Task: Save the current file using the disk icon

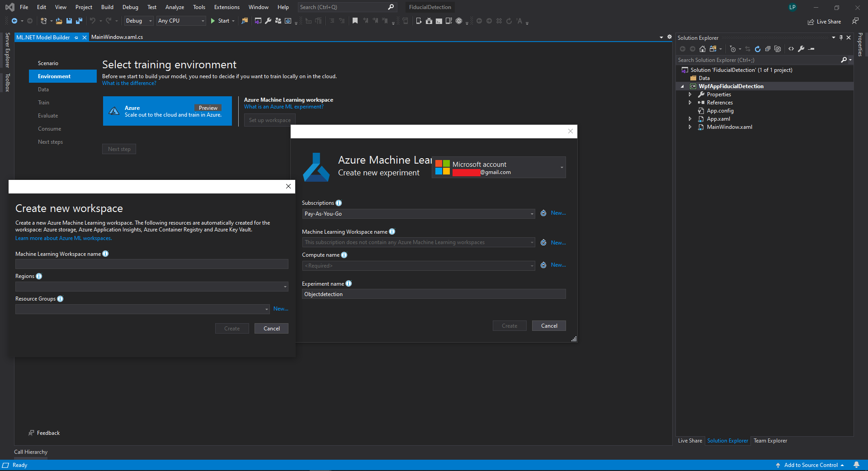Action: point(69,21)
